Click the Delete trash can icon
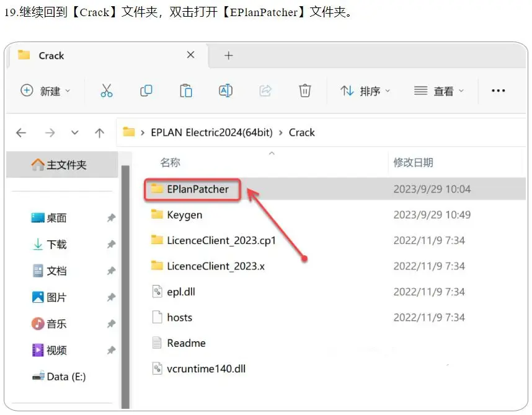The height and width of the screenshot is (415, 532). point(304,91)
